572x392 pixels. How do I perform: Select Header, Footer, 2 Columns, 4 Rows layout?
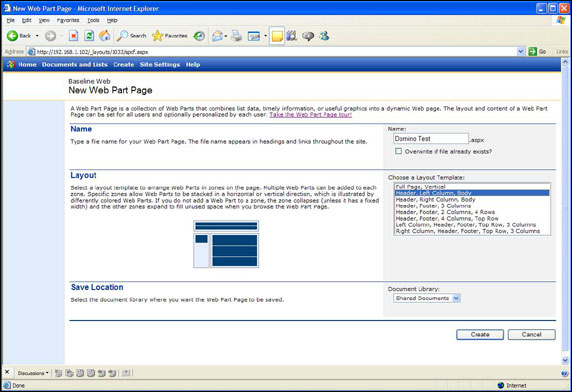pyautogui.click(x=472, y=212)
